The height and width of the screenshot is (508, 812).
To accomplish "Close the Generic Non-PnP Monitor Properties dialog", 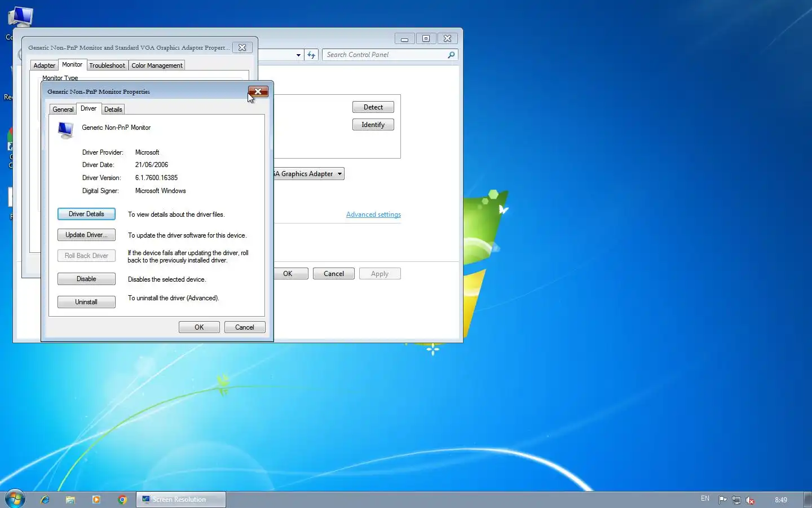I will pos(258,91).
